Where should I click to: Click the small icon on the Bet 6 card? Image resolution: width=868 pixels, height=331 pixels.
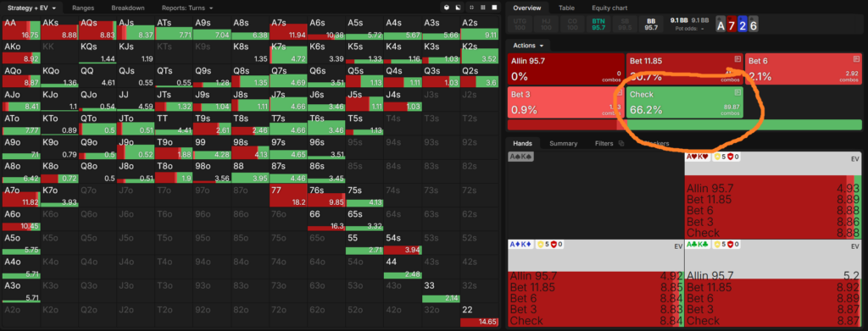pos(856,58)
